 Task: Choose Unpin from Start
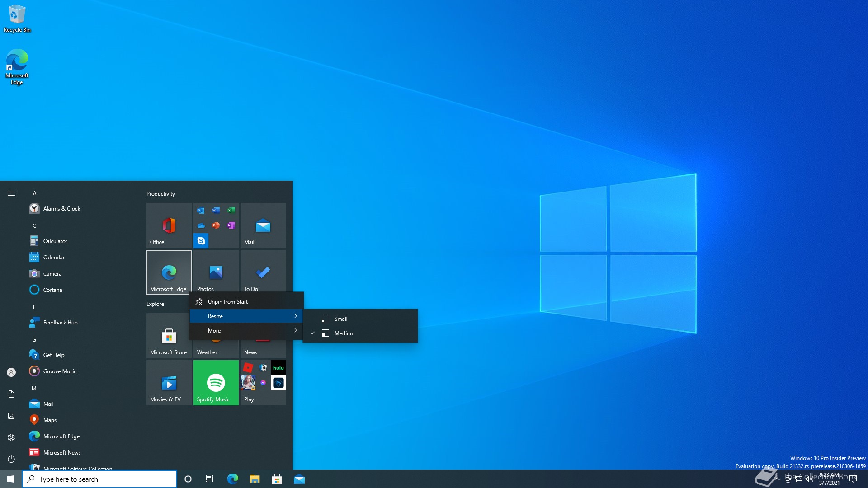click(x=246, y=302)
